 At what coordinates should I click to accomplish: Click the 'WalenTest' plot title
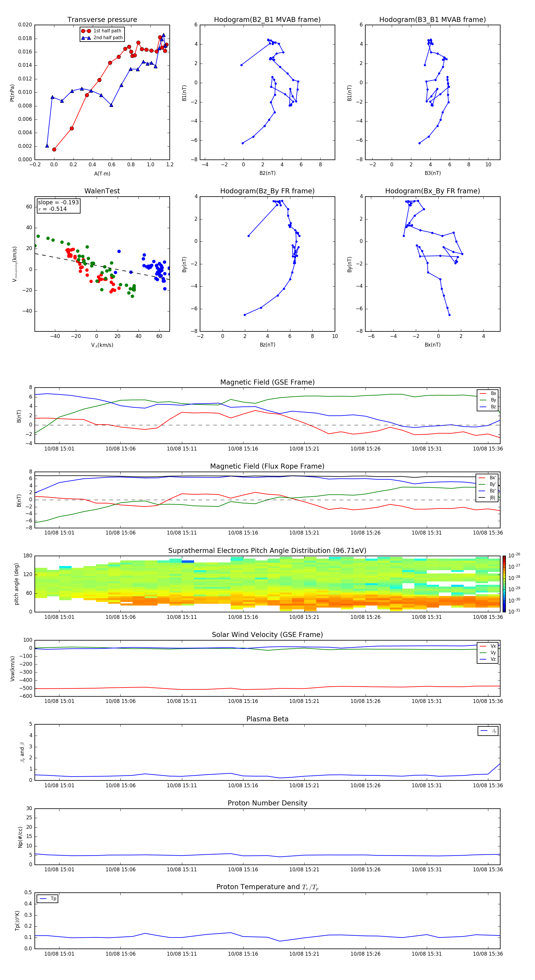pos(102,191)
